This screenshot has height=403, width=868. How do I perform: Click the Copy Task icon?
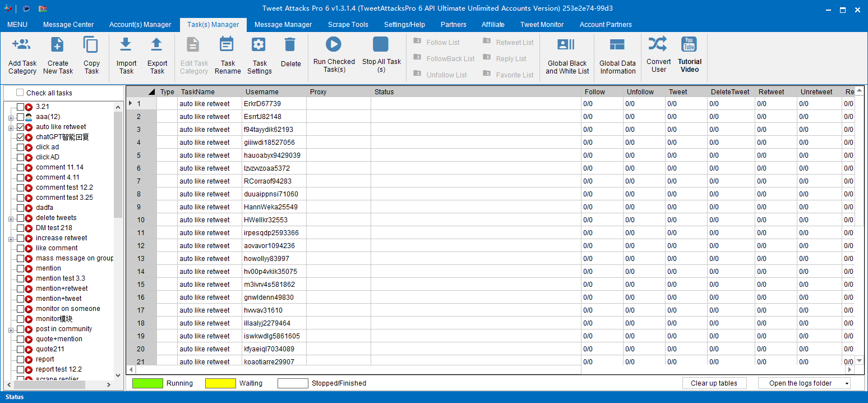click(91, 45)
